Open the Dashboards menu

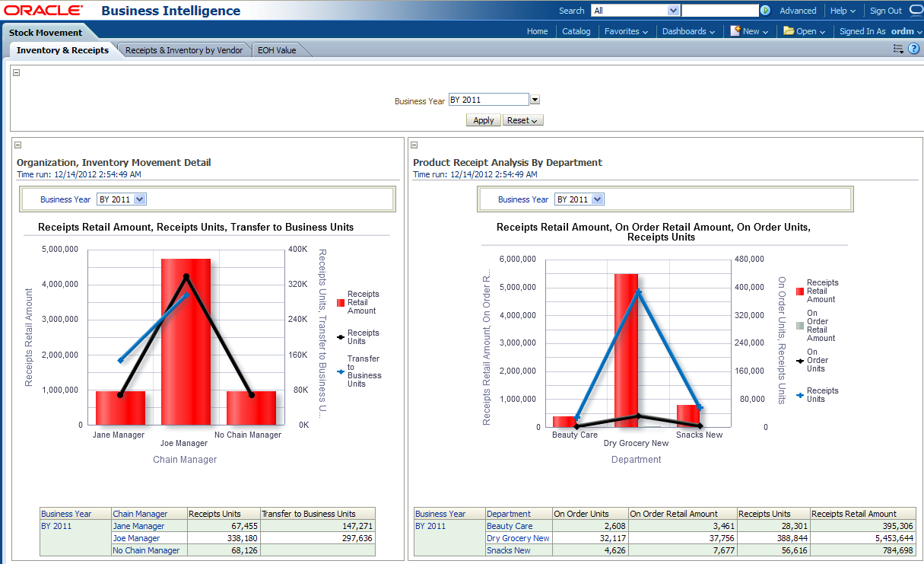pyautogui.click(x=688, y=31)
